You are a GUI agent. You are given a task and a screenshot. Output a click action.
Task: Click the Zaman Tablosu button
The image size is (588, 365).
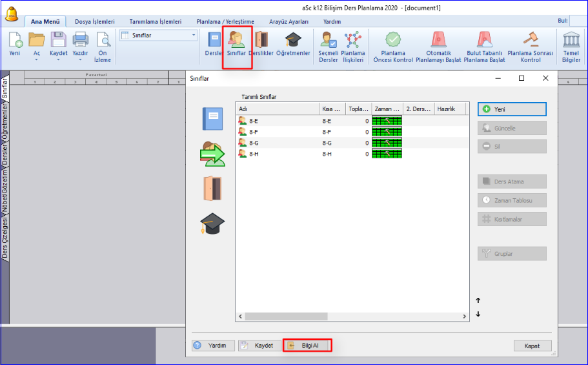(x=512, y=200)
